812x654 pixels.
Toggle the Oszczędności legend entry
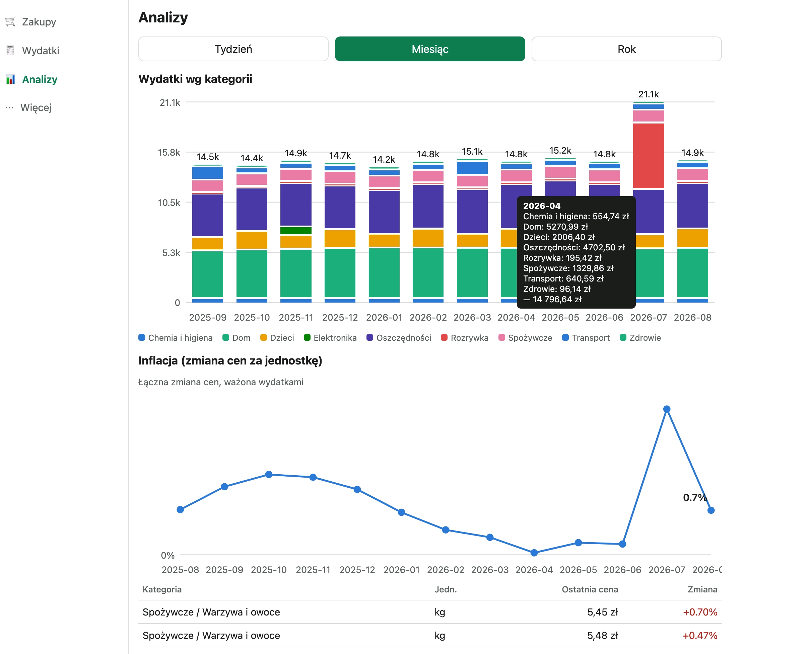[x=399, y=338]
